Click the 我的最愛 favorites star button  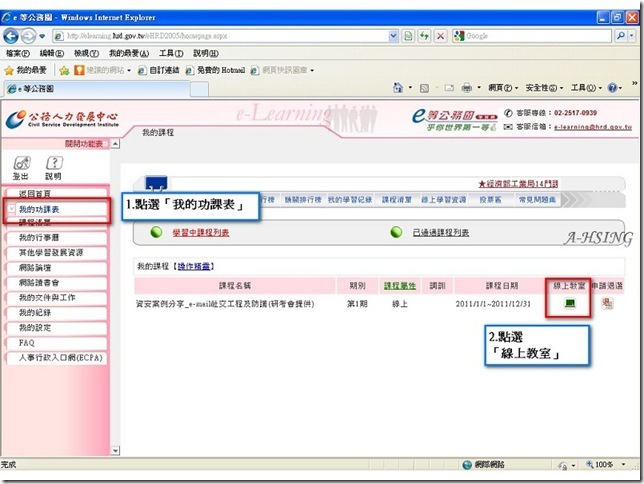pos(25,70)
